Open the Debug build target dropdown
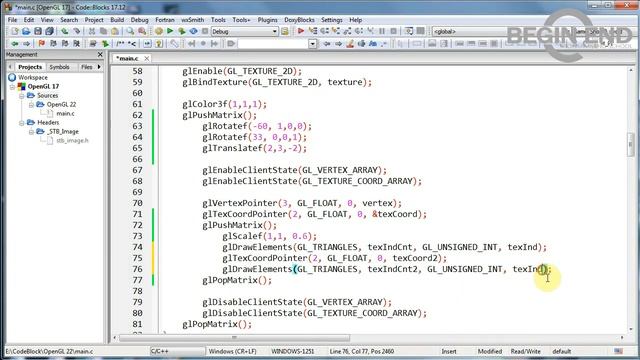 [274, 31]
